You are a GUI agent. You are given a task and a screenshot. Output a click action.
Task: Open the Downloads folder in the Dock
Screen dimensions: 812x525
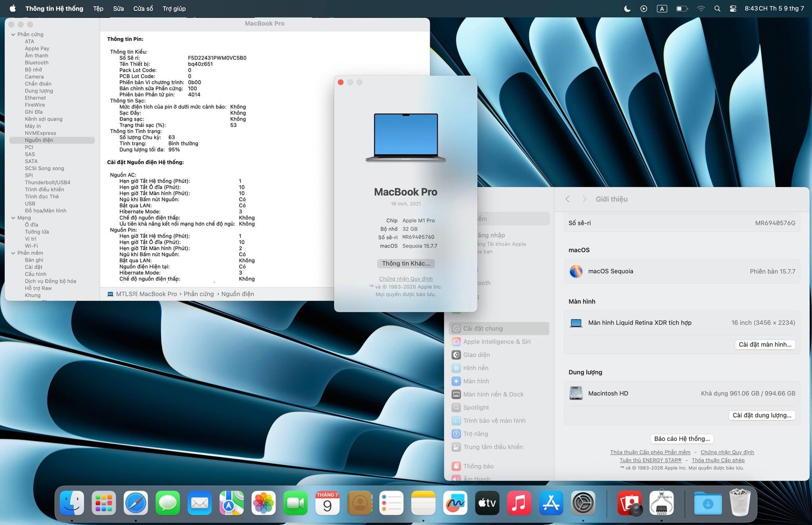click(x=708, y=503)
